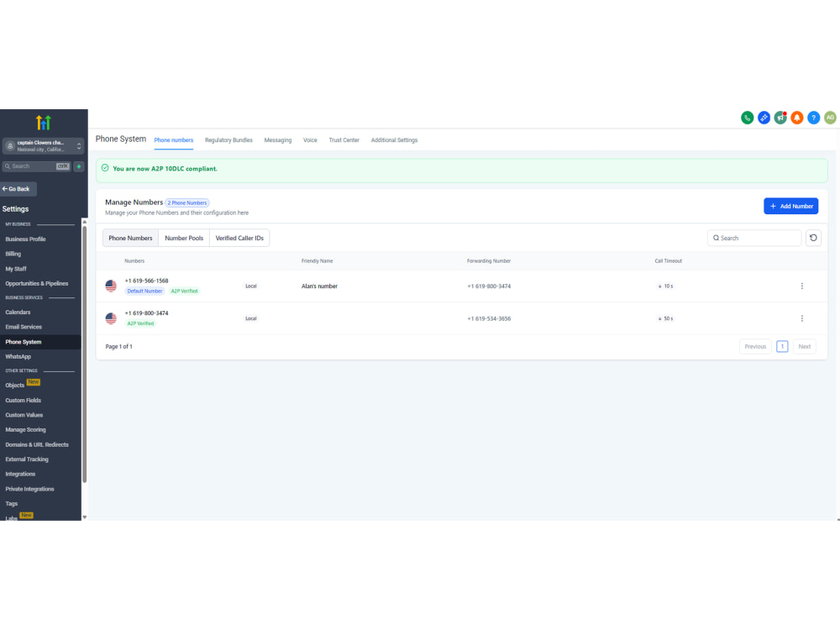Click the Default Number badge

coord(144,291)
